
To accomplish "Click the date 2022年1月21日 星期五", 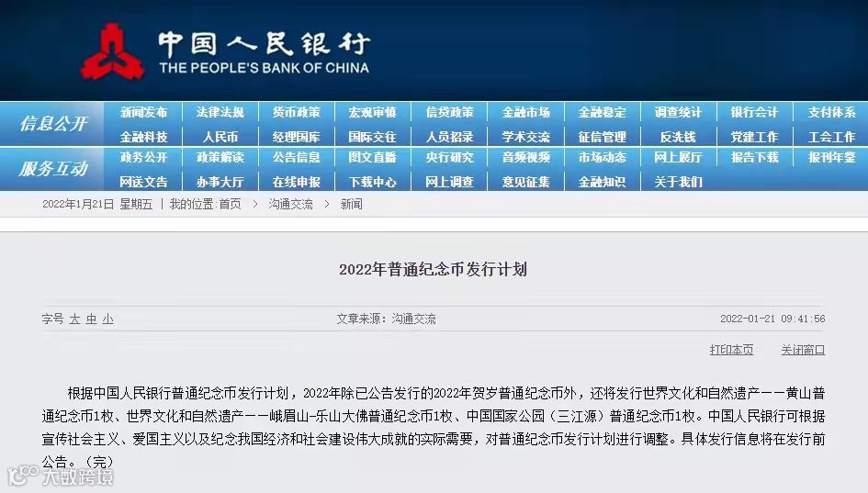I will 96,204.
